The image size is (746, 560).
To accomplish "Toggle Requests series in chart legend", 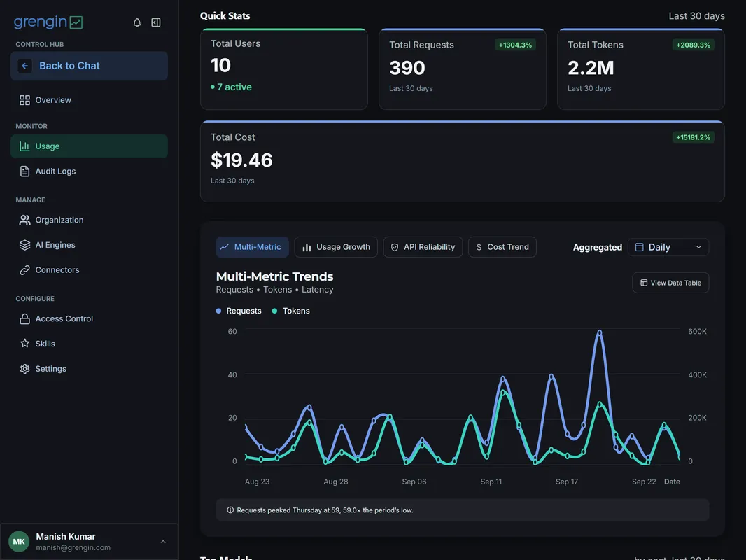I will 239,311.
